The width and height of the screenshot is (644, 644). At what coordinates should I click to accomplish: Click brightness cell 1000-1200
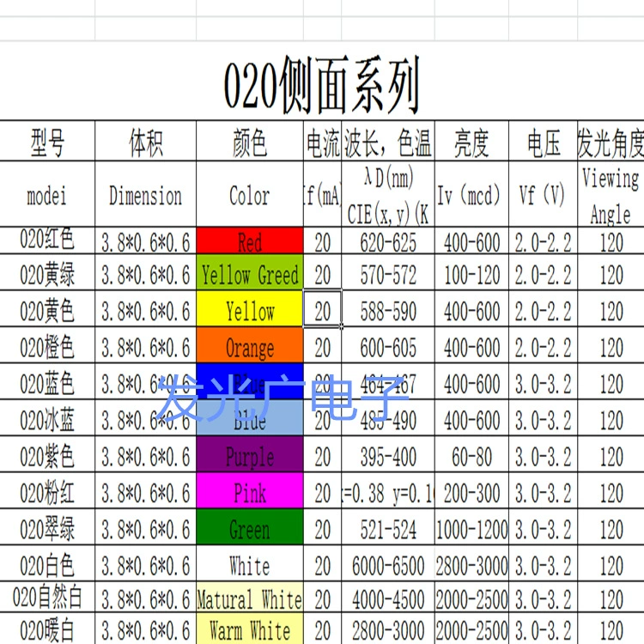pyautogui.click(x=471, y=527)
